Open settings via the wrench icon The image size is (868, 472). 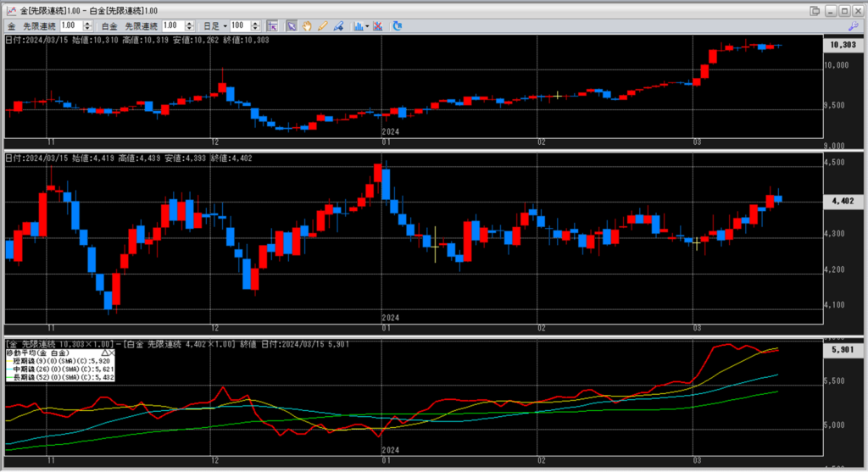(x=853, y=26)
